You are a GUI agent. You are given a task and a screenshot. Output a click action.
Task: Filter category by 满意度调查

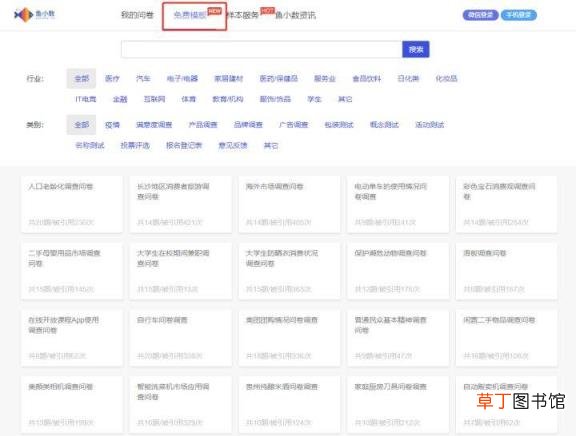pos(154,125)
